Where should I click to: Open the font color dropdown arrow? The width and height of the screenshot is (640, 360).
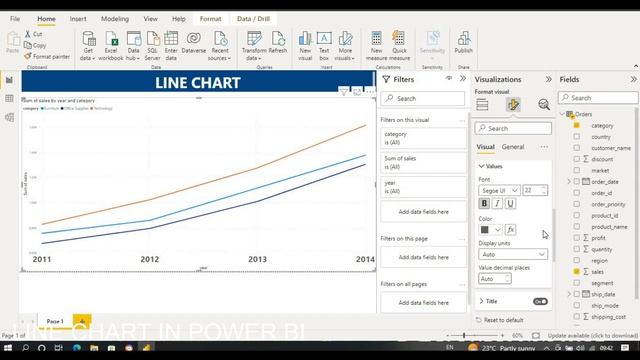[x=498, y=230]
